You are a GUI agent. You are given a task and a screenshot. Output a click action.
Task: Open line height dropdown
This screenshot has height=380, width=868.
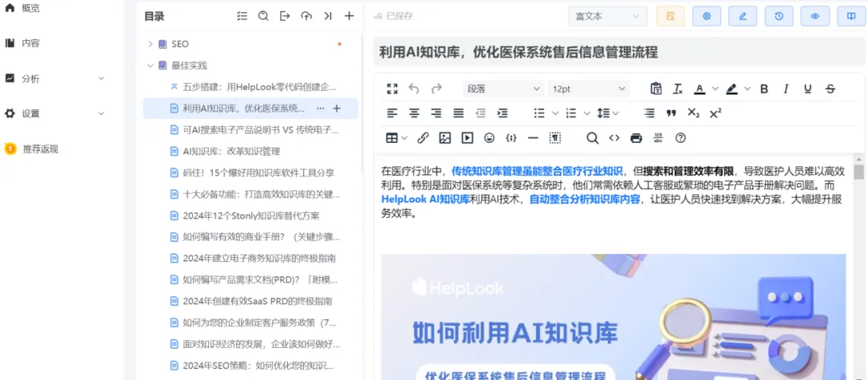click(608, 113)
